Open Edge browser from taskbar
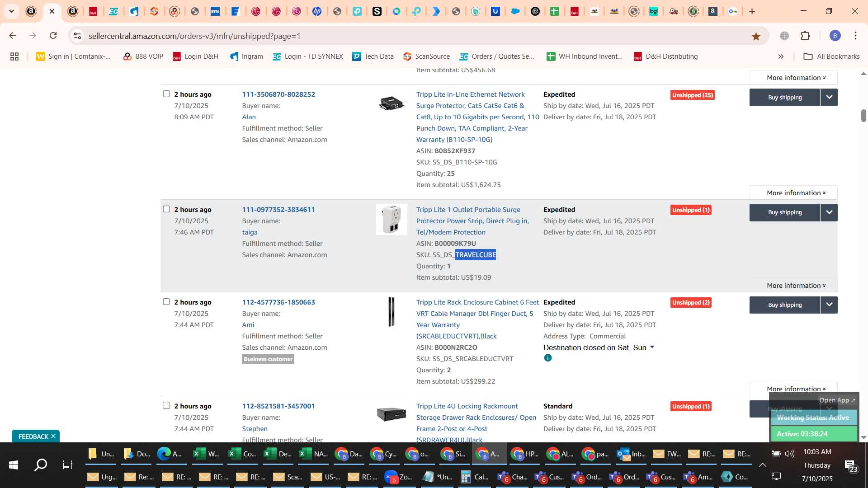868x488 pixels. 170,454
